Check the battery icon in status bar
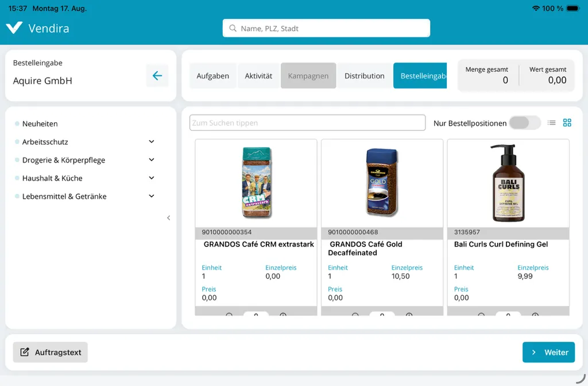The image size is (588, 386). [x=574, y=8]
